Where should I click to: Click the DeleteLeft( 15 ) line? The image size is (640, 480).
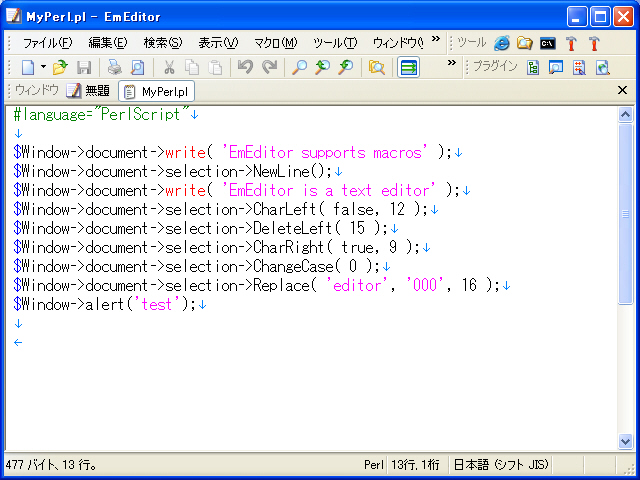200,229
